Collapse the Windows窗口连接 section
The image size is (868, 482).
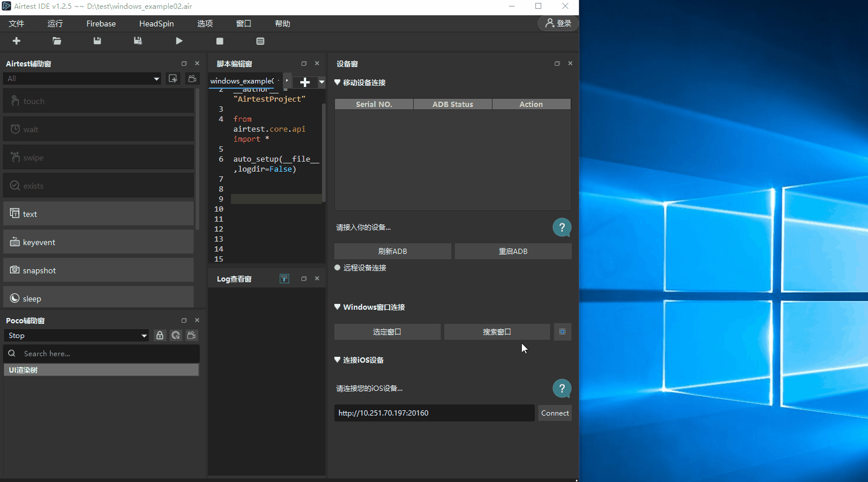pos(337,307)
